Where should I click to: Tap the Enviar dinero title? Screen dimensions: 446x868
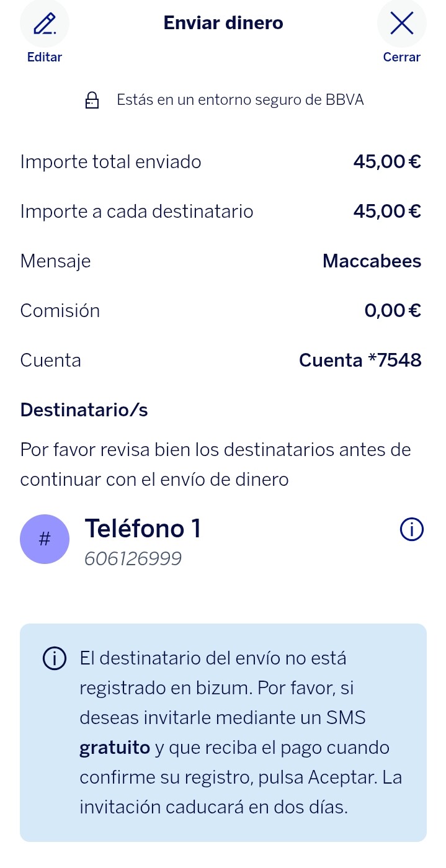point(223,23)
